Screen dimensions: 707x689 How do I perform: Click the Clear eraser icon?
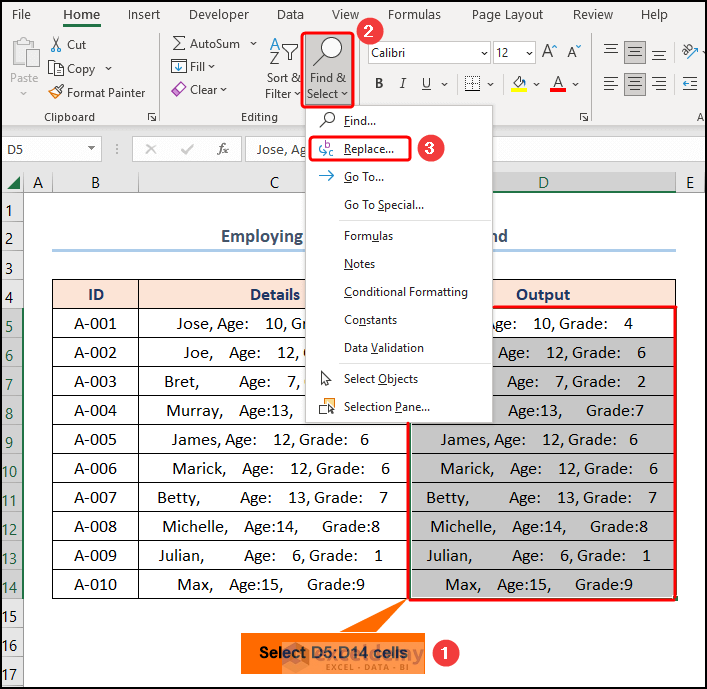178,90
